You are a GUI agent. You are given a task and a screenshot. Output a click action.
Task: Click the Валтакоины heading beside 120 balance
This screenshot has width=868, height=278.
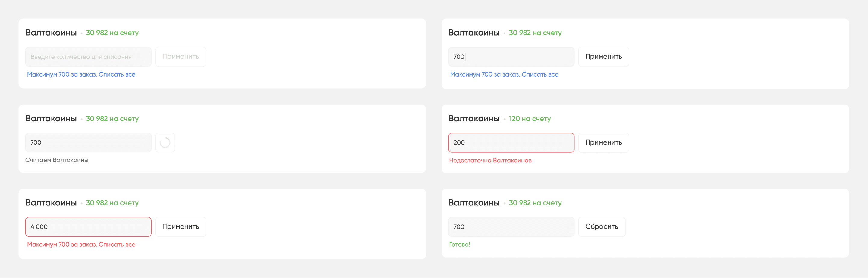coord(473,118)
